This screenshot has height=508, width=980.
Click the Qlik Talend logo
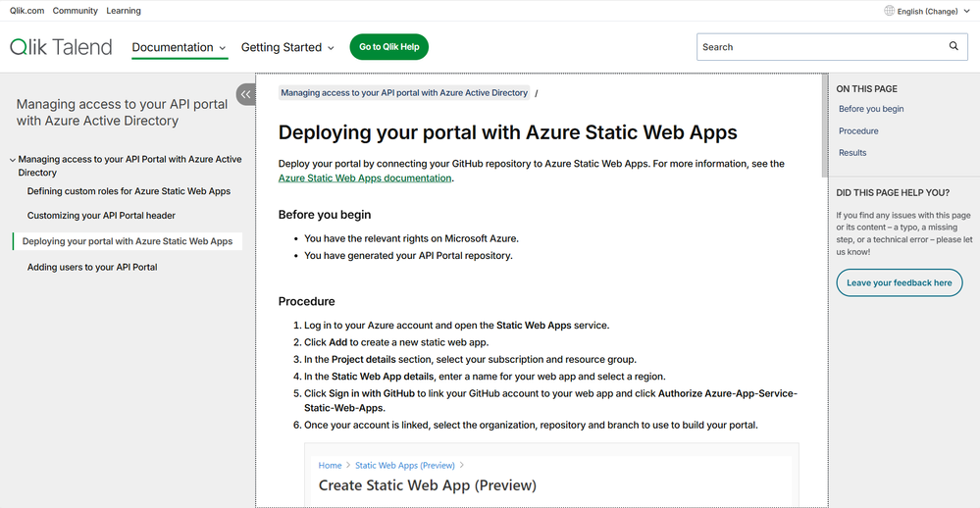[61, 47]
